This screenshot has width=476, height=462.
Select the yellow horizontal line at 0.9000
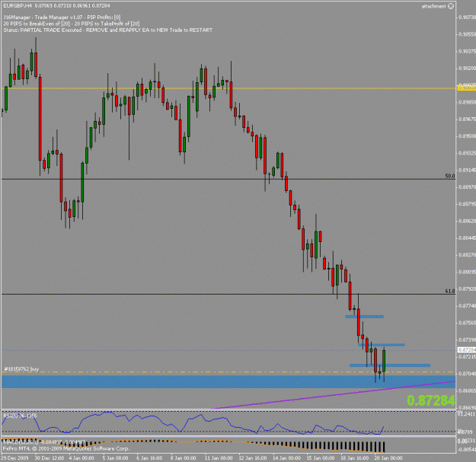tap(228, 88)
